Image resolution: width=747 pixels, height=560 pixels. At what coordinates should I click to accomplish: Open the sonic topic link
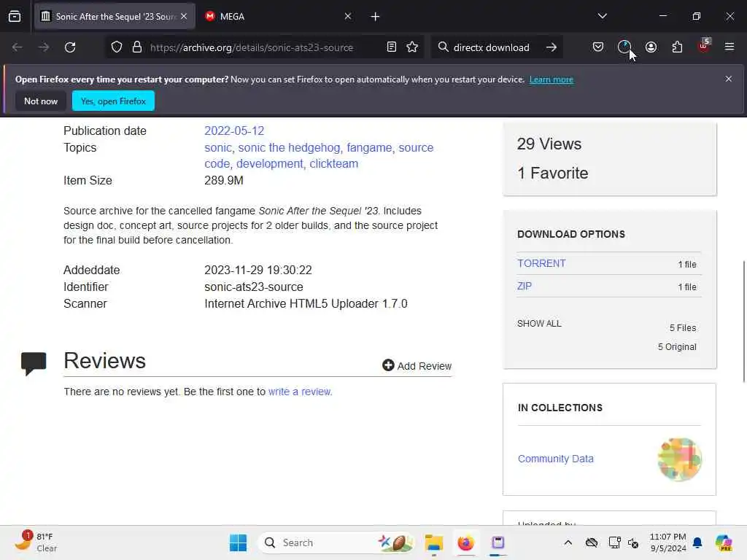217,148
